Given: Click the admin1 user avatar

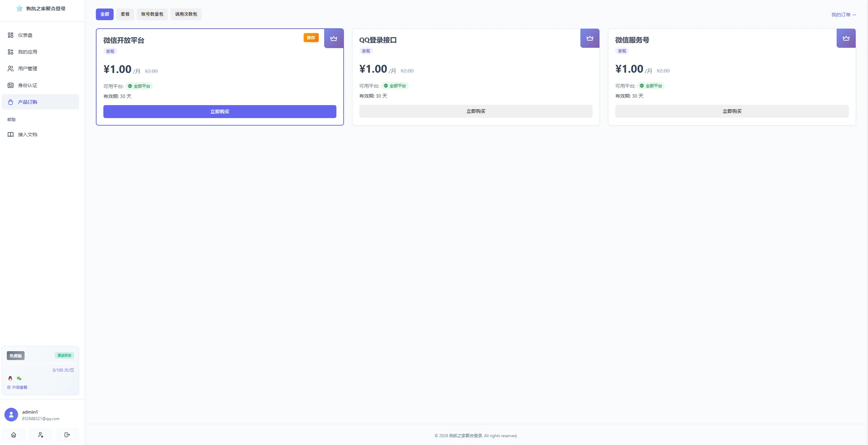Looking at the screenshot, I should tap(11, 415).
